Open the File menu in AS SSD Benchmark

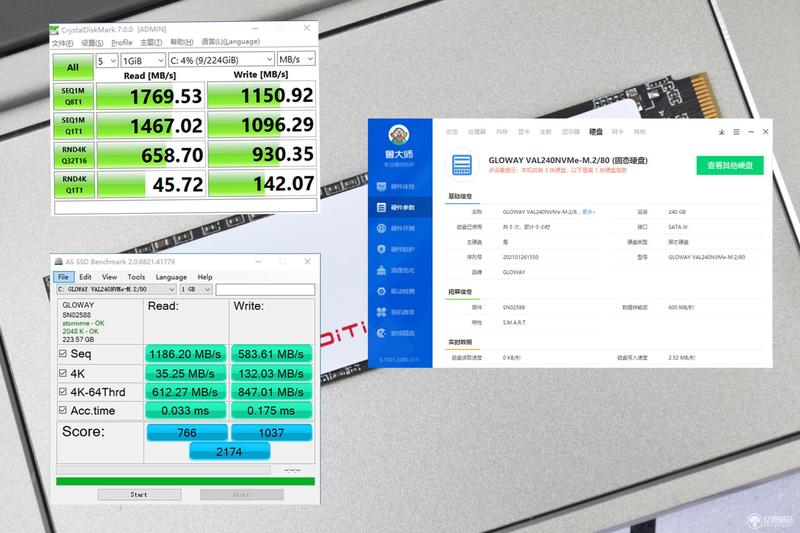tap(63, 277)
